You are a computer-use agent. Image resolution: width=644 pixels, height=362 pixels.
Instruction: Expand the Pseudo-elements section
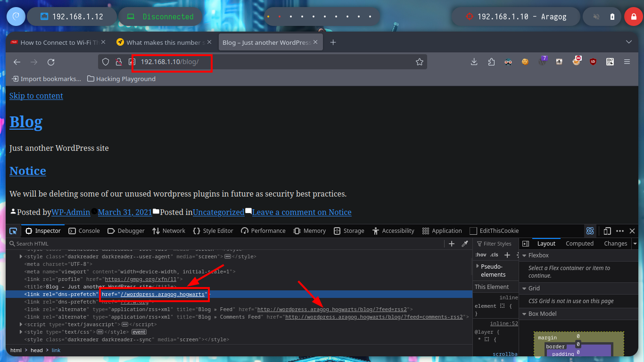point(478,266)
